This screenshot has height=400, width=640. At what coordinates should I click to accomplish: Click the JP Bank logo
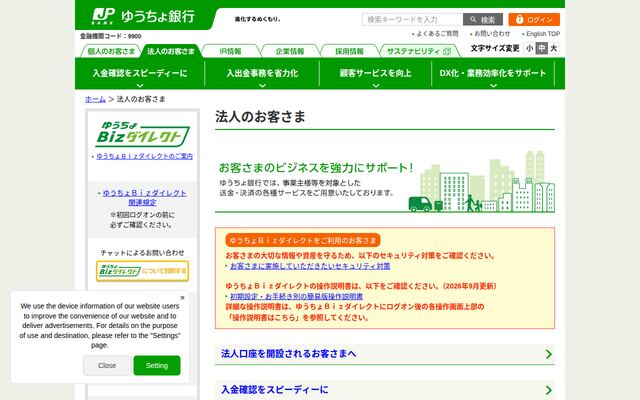(x=143, y=16)
